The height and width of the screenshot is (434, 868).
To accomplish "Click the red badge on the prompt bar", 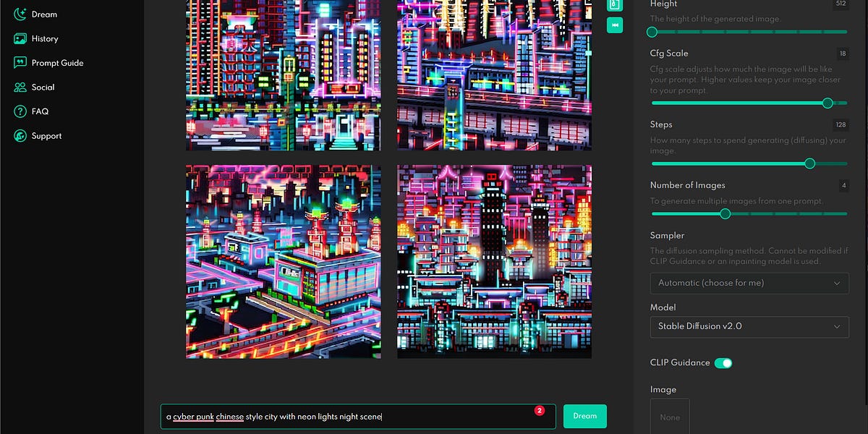I will point(540,409).
